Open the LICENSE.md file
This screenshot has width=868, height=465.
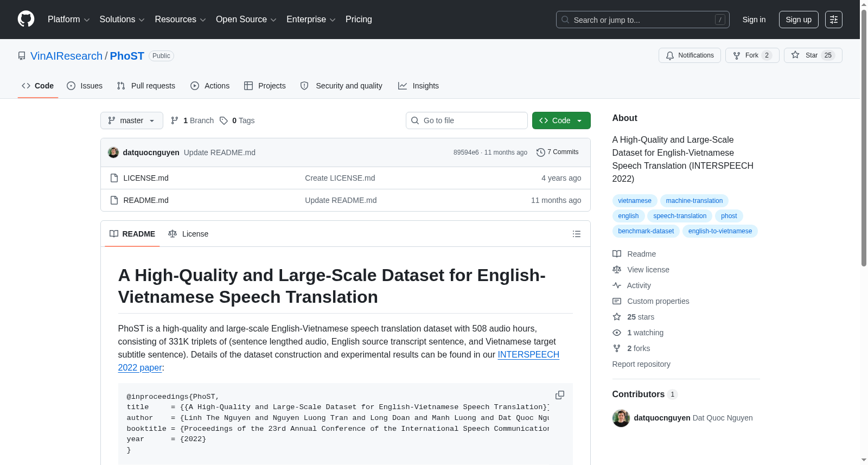(146, 178)
